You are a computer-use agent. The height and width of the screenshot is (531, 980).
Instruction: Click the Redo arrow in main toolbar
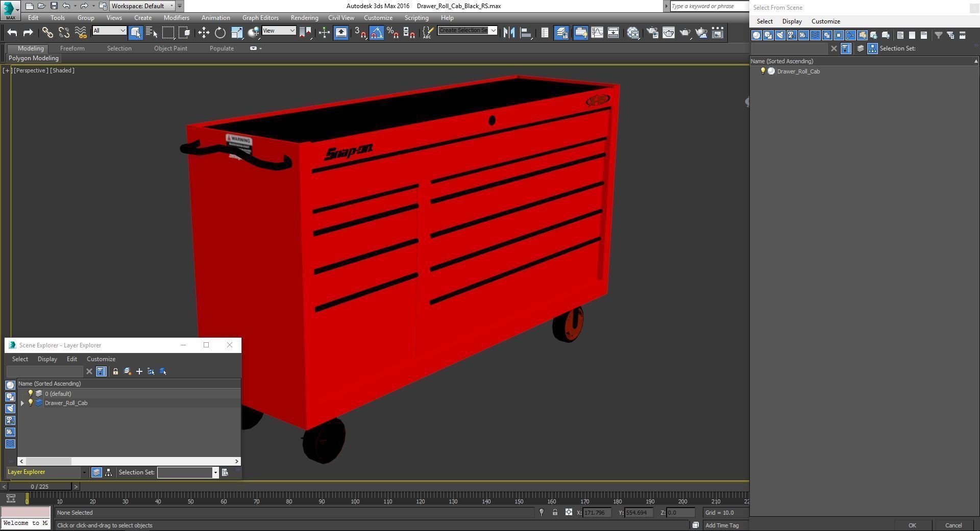tap(28, 33)
